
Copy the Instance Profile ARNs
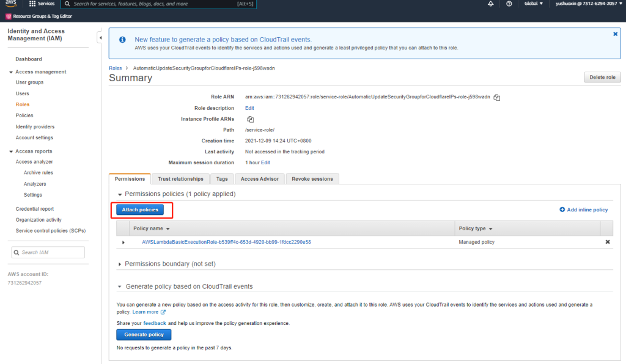click(250, 119)
